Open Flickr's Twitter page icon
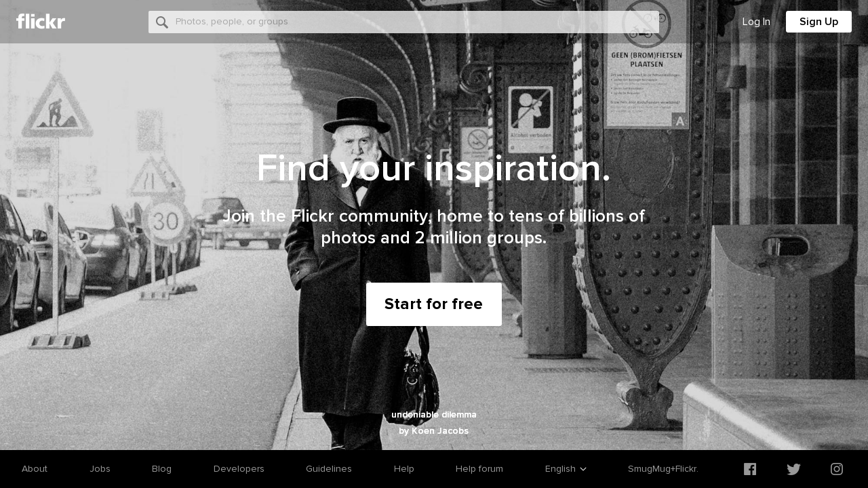Image resolution: width=868 pixels, height=488 pixels. (x=793, y=469)
